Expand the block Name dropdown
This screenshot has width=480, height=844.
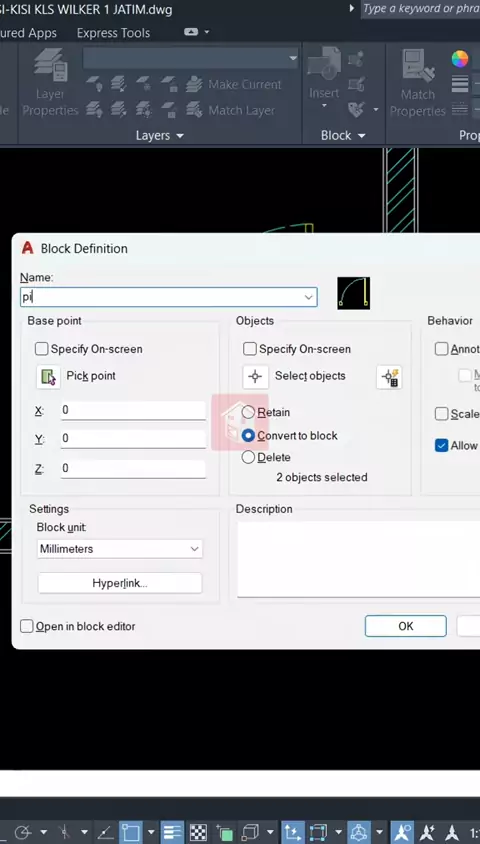point(309,297)
